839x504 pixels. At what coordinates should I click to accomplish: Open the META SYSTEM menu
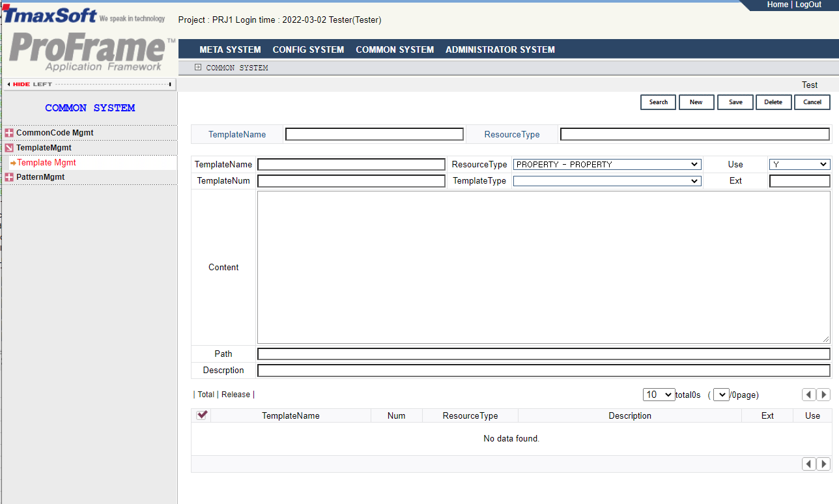coord(230,49)
